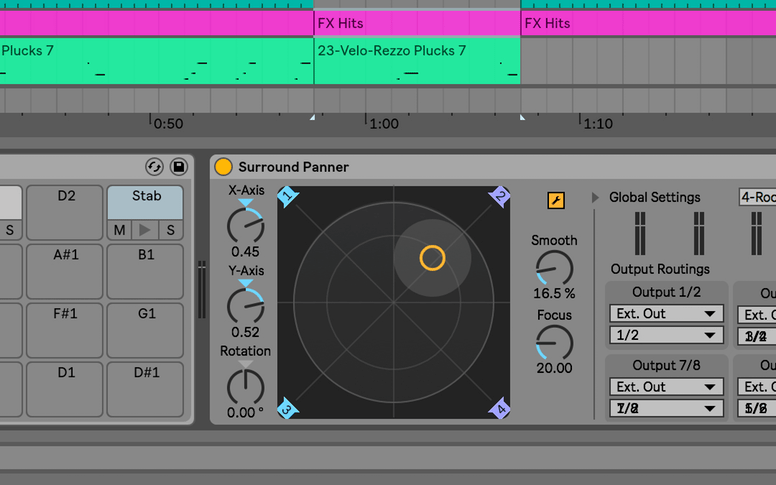Click the Output Routings label
The image size is (776, 485).
coord(660,269)
